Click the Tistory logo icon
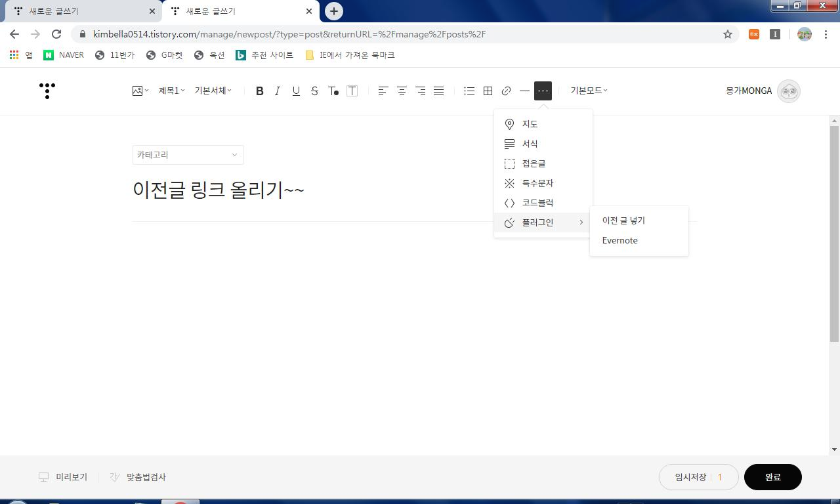 click(x=47, y=91)
